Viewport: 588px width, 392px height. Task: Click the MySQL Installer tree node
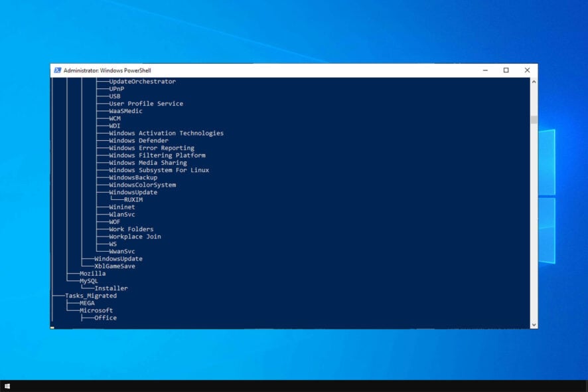pos(111,288)
